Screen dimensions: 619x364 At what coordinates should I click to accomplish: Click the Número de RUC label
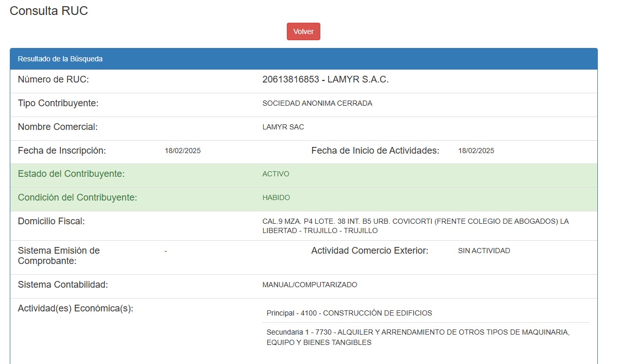point(54,79)
